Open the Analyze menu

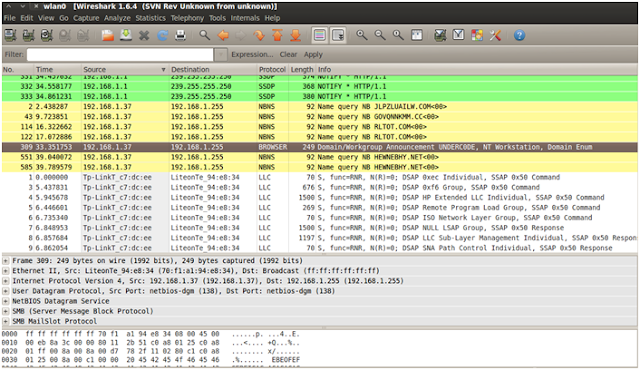[117, 18]
